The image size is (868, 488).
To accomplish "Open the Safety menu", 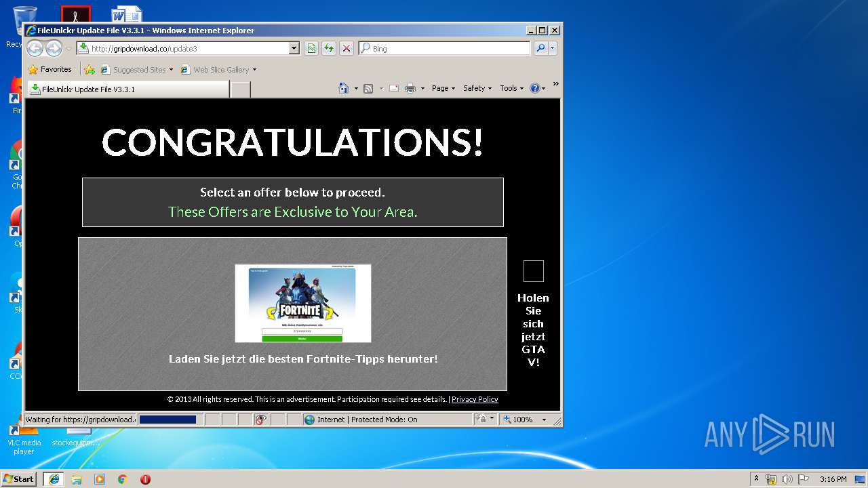I will click(477, 88).
